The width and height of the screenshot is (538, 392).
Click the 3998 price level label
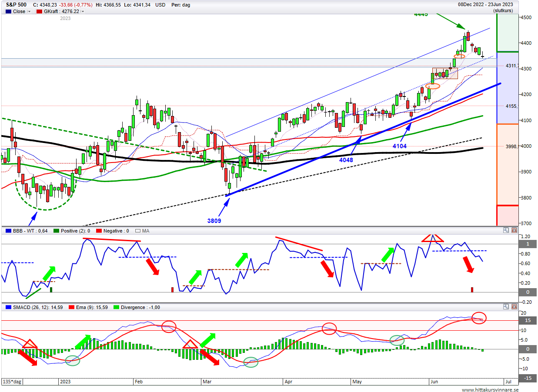point(511,146)
